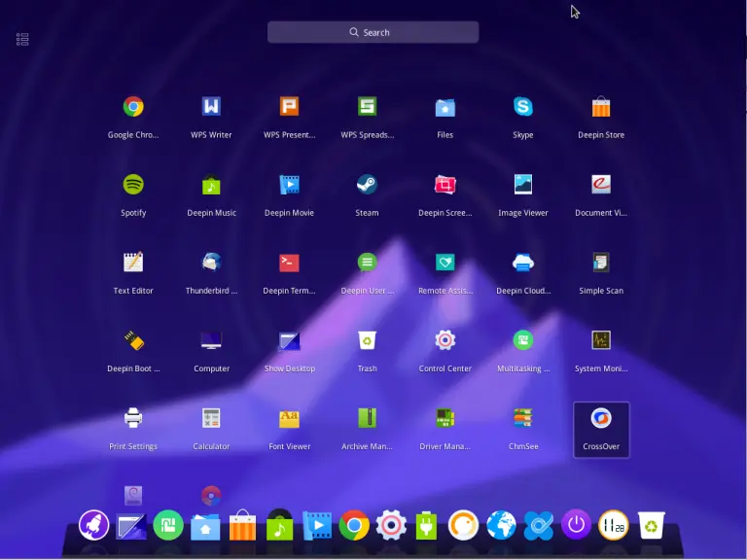Image resolution: width=747 pixels, height=560 pixels.
Task: Open the Spotify app
Action: pos(133,185)
